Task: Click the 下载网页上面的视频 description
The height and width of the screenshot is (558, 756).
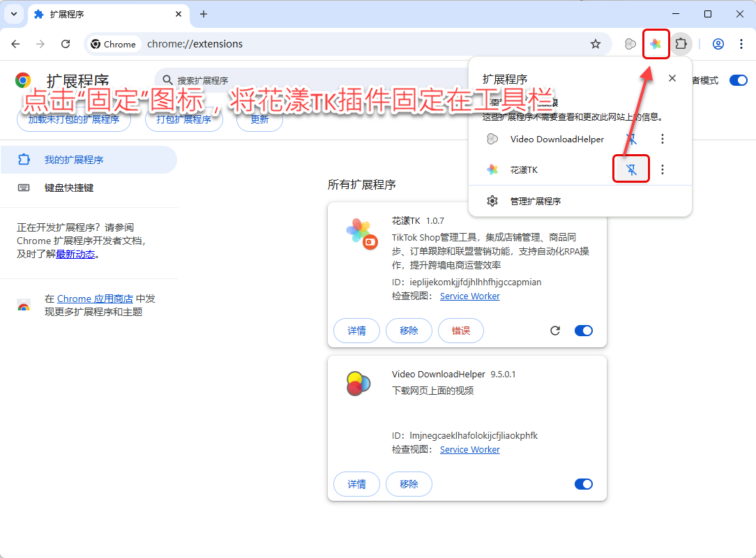Action: click(x=433, y=391)
